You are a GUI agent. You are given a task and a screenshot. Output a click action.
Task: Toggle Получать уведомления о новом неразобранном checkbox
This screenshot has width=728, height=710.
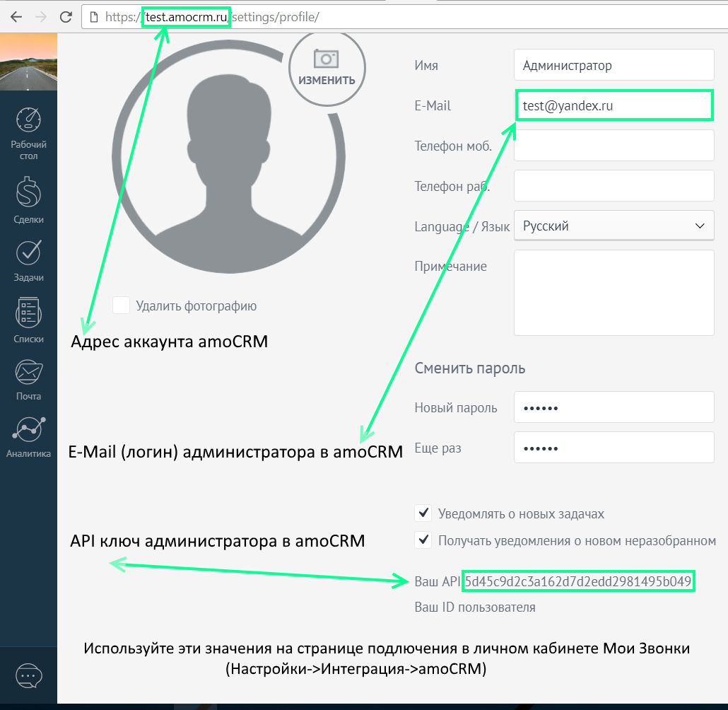pyautogui.click(x=423, y=540)
